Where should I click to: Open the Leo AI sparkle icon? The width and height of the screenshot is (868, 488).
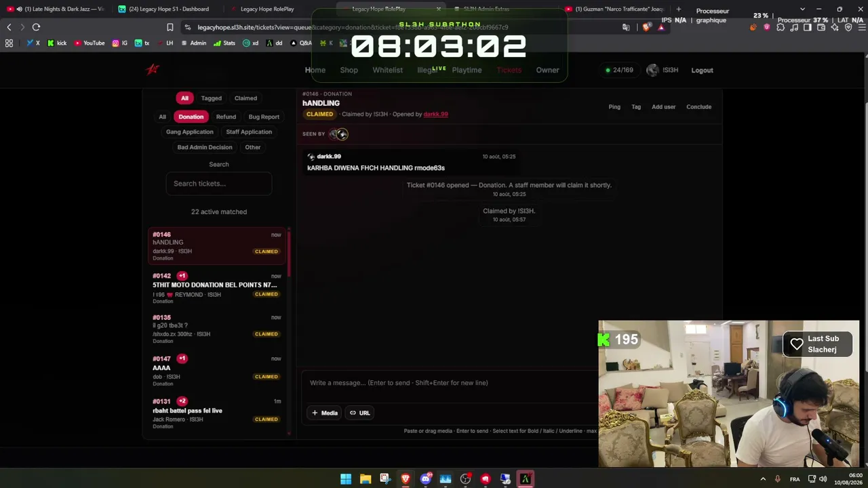point(835,27)
